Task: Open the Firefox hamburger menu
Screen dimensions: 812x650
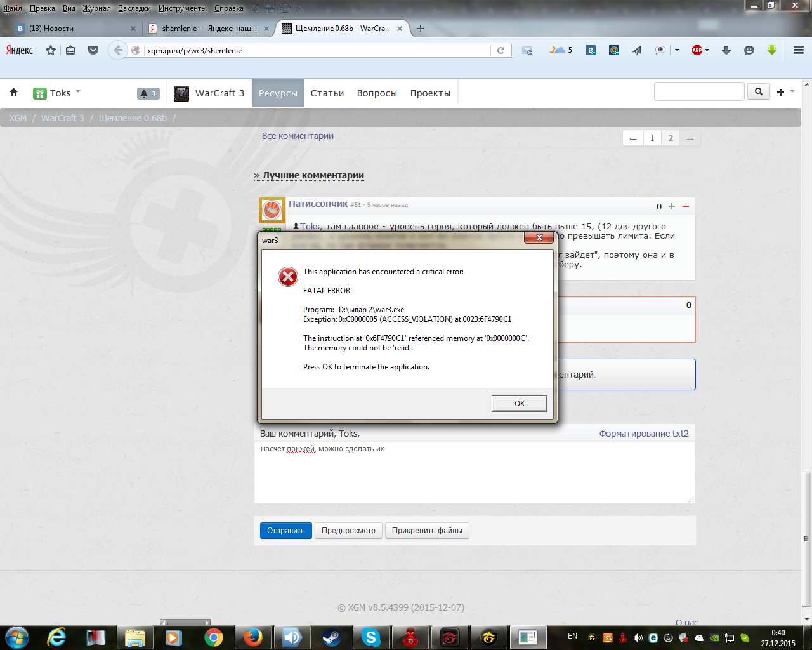Action: click(799, 50)
